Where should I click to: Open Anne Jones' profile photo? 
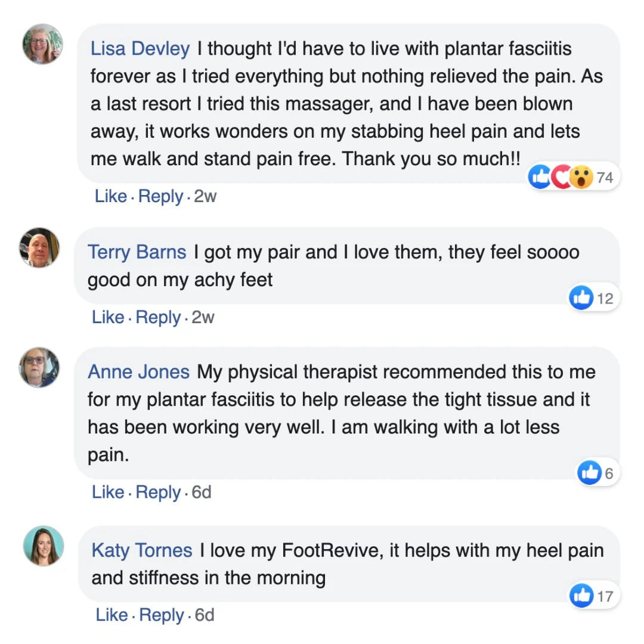(x=39, y=367)
